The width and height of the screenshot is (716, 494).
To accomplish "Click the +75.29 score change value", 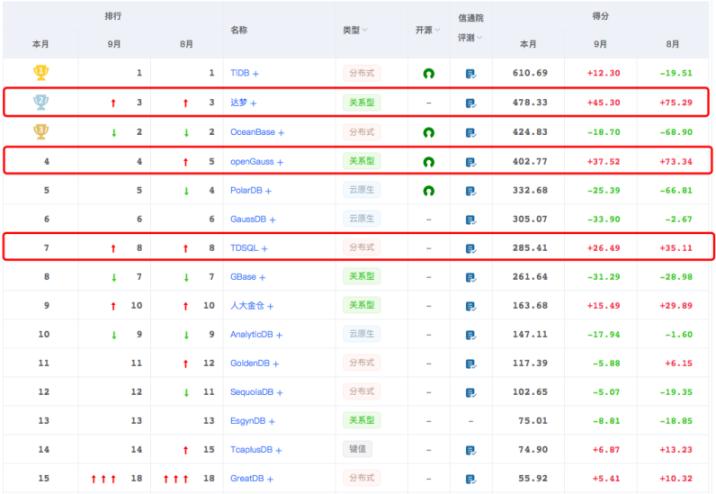I will (676, 102).
